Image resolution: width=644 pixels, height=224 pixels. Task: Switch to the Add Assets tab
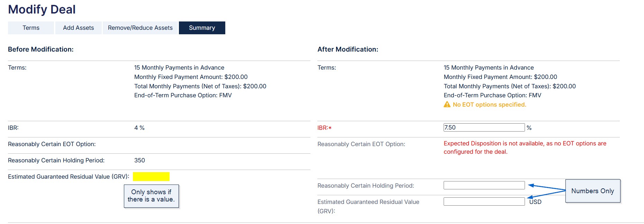pyautogui.click(x=79, y=28)
